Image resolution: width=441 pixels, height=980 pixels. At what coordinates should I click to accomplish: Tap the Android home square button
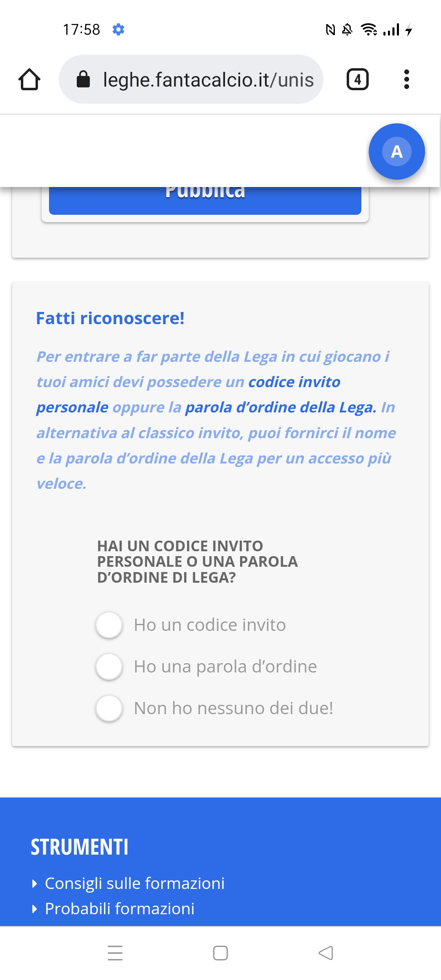220,953
